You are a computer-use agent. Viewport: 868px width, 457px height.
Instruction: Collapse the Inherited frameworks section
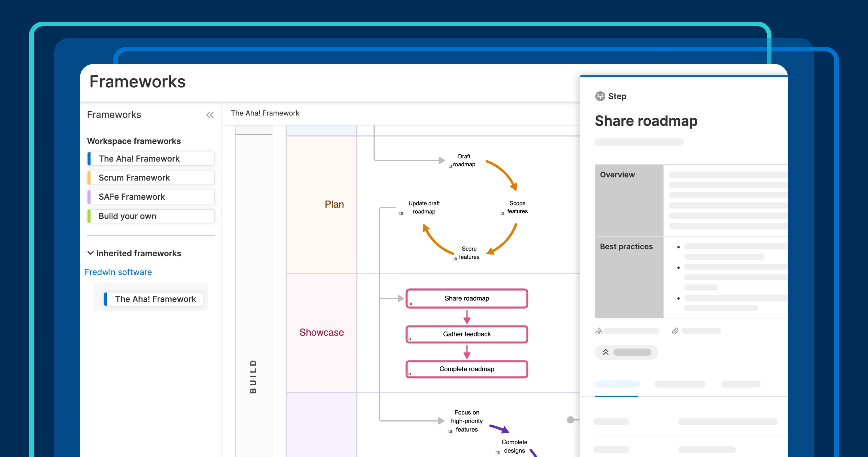[x=90, y=253]
